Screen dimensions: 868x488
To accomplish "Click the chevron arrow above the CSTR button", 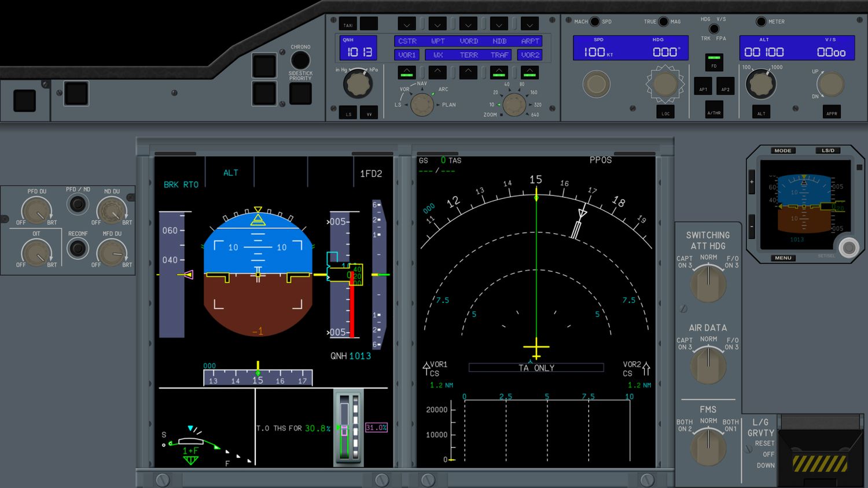I will [407, 24].
